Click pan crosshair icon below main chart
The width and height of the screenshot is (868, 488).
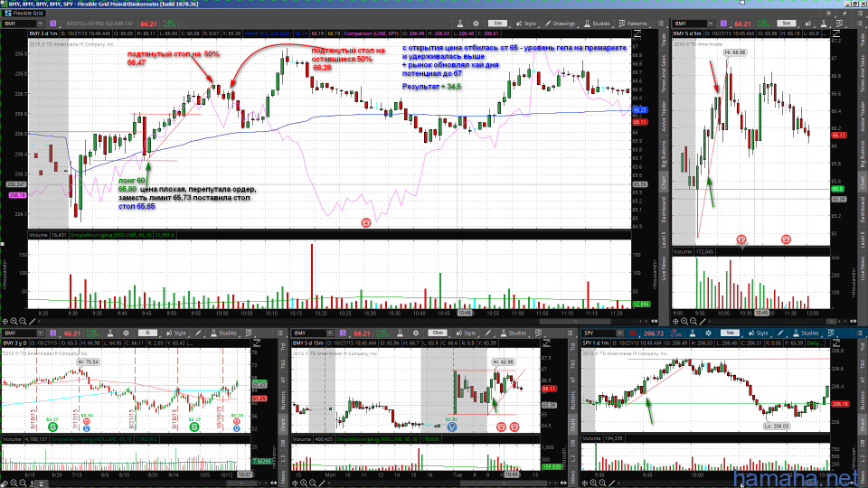click(x=5, y=321)
